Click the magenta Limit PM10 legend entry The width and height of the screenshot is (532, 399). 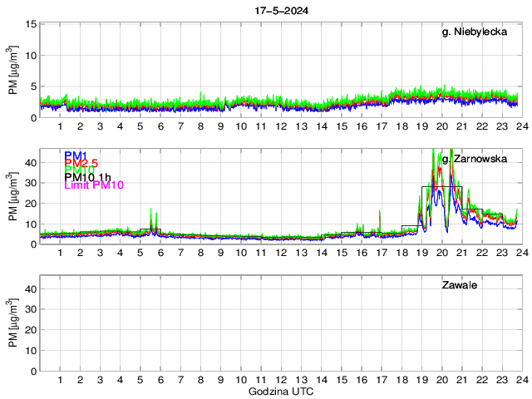(x=94, y=185)
